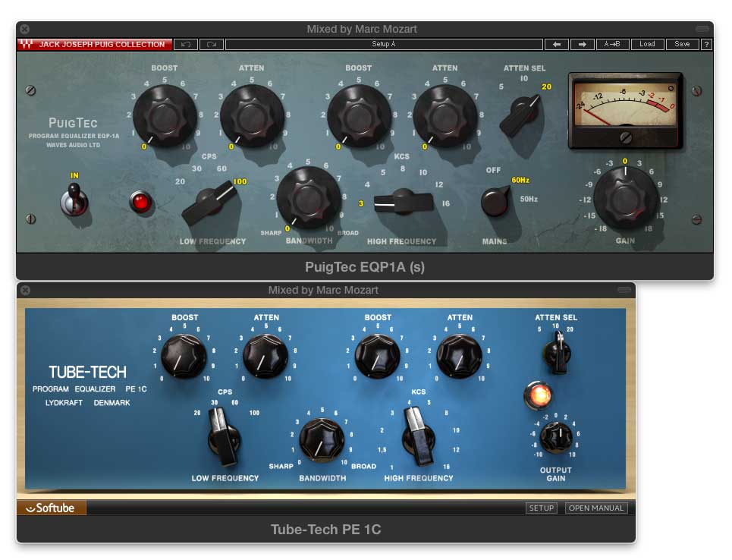Click PuigTec high frequency BOOST knob

coord(359,116)
